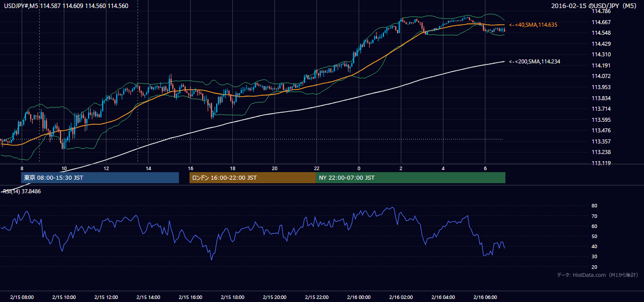Click the RSI scale value 30

[594, 257]
